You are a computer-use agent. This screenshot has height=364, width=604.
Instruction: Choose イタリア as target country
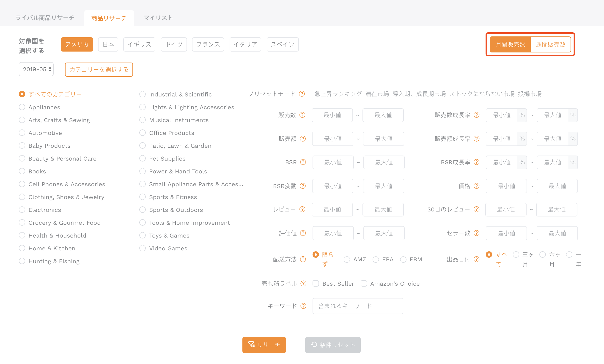(x=245, y=44)
